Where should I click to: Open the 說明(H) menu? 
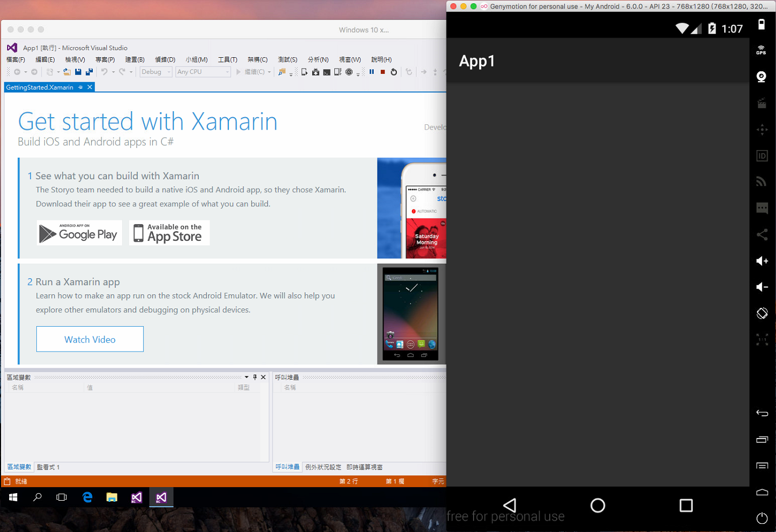(382, 60)
